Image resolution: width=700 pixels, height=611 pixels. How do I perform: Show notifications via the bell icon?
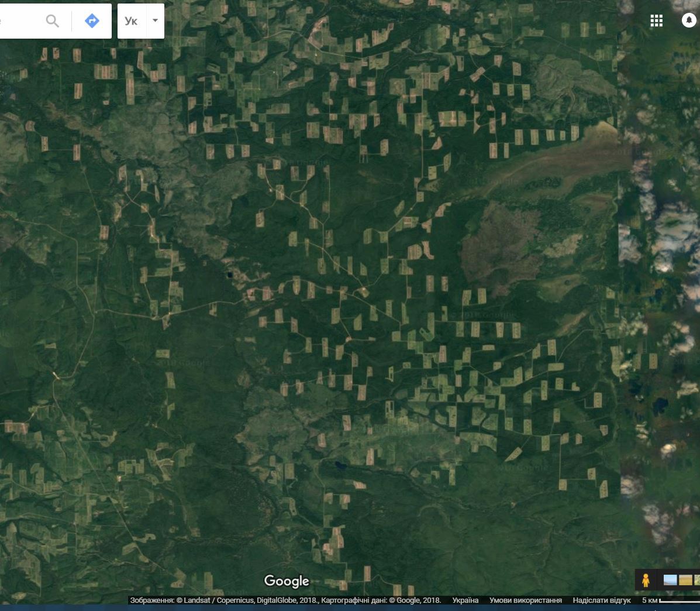[689, 20]
